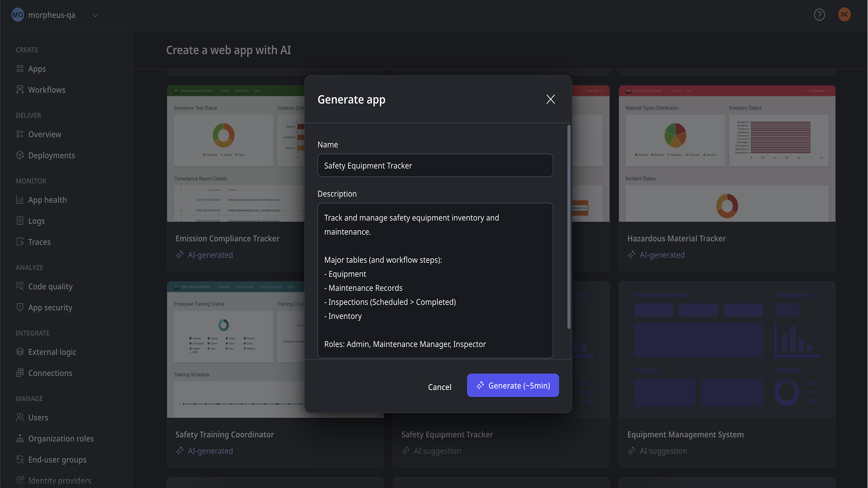Click the Traces icon in sidebar
868x488 pixels.
point(20,242)
